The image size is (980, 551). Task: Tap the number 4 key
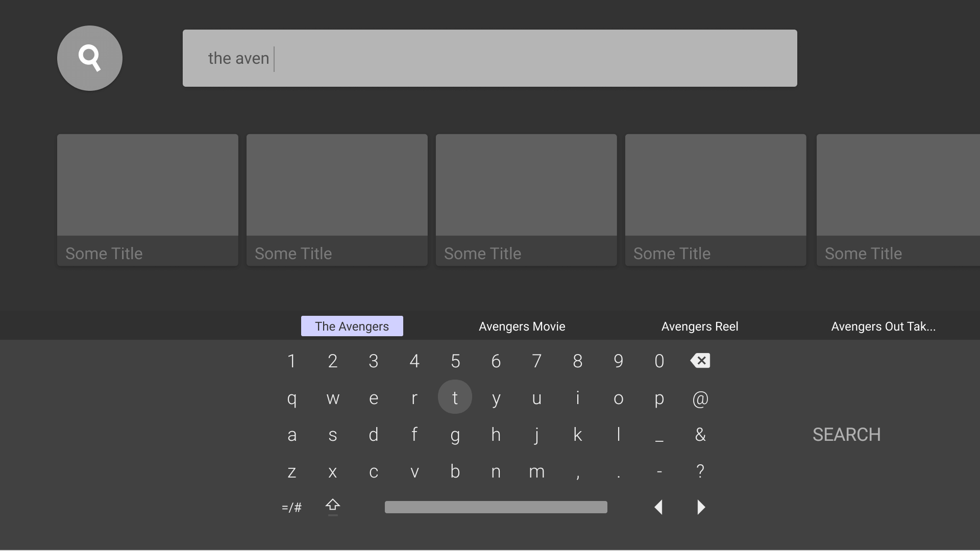[414, 361]
